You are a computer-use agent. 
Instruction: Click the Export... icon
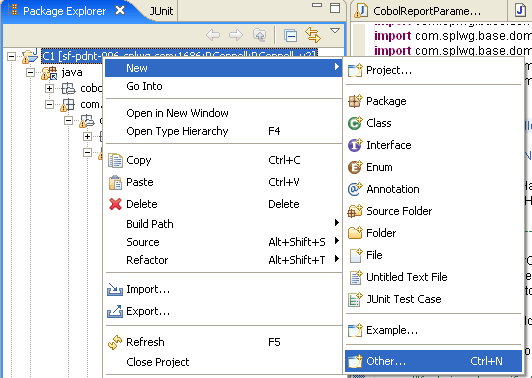tap(115, 311)
